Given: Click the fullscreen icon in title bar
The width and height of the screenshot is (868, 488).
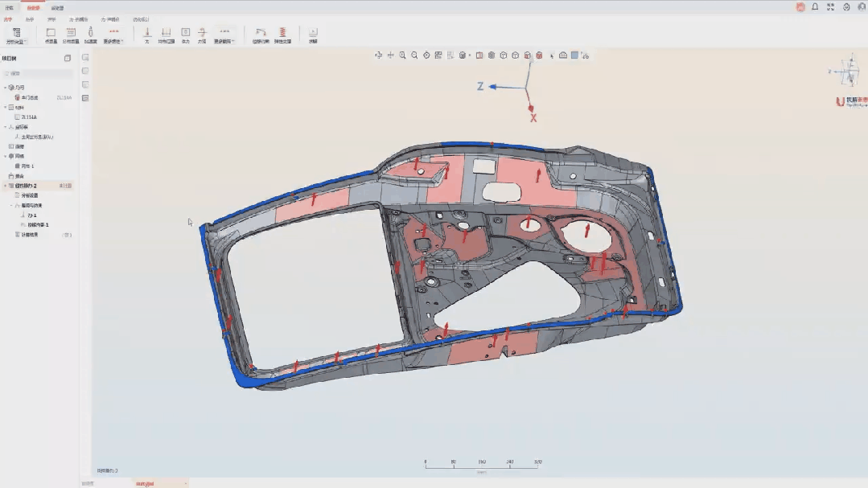Looking at the screenshot, I should coord(831,6).
